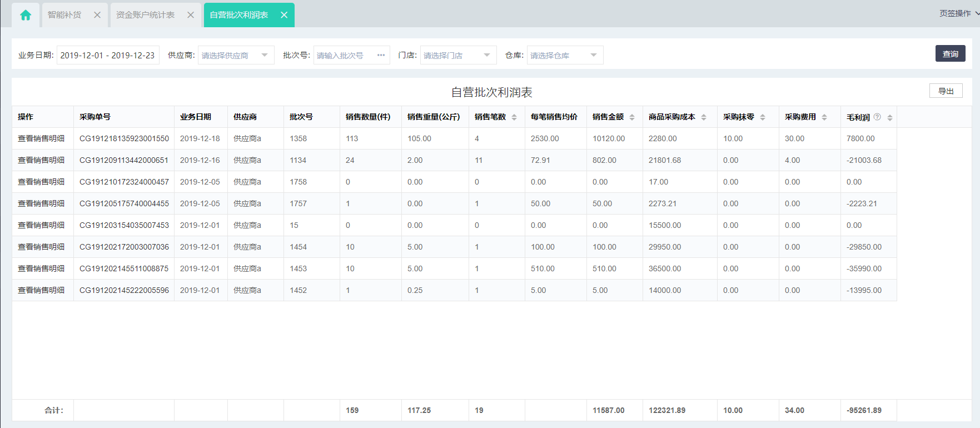Click order number CG191203154035007453
Viewport: 980px width, 428px height.
pos(124,225)
